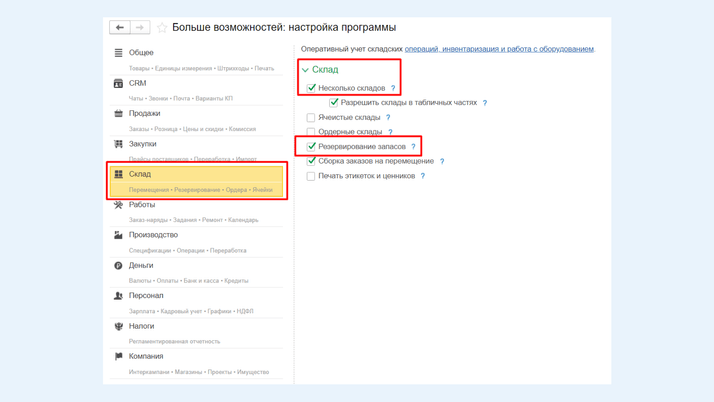Click the Персонал people icon
The width and height of the screenshot is (714, 402).
(118, 295)
